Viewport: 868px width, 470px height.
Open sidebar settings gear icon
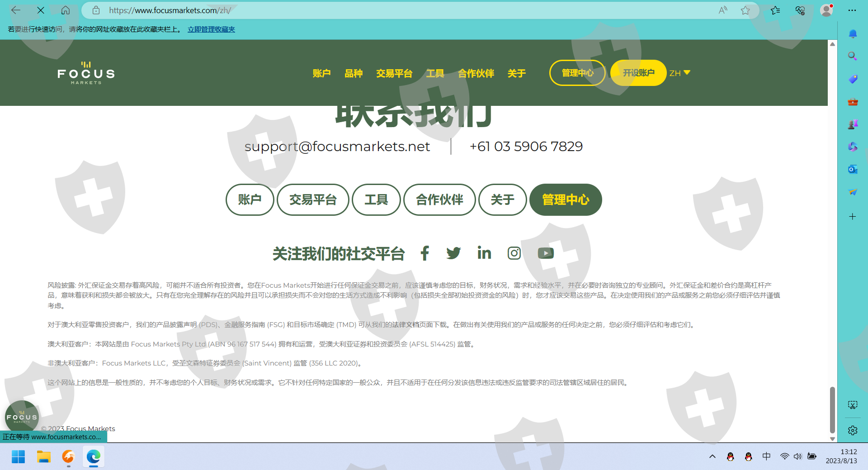tap(853, 430)
